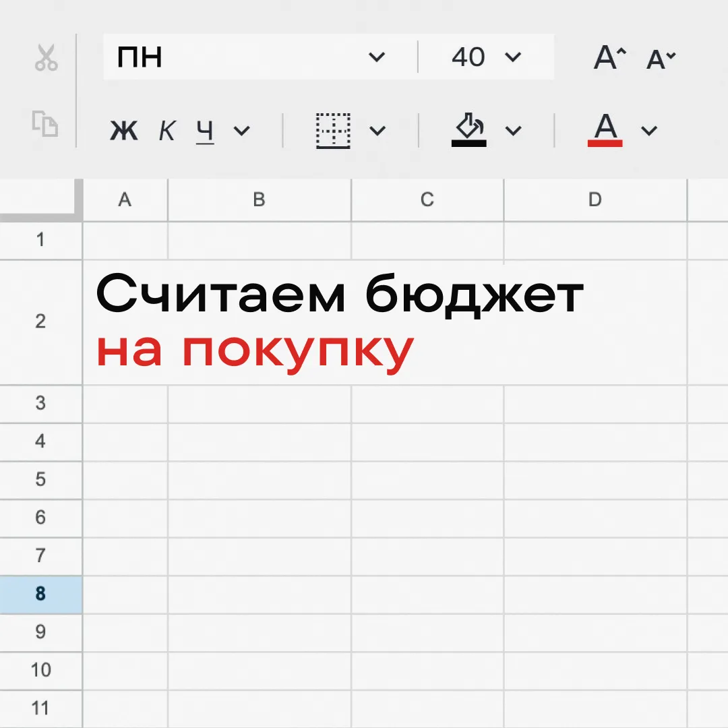
Task: Select row 10 header
Action: click(x=41, y=671)
